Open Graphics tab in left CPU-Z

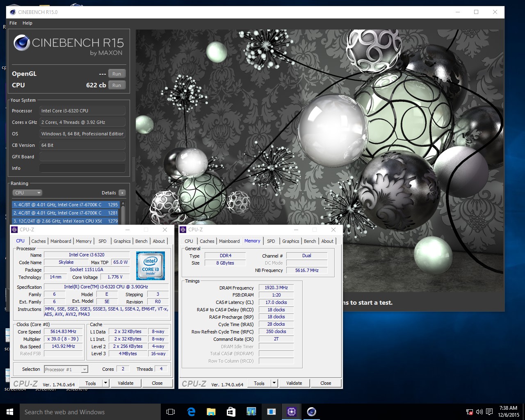coord(122,241)
